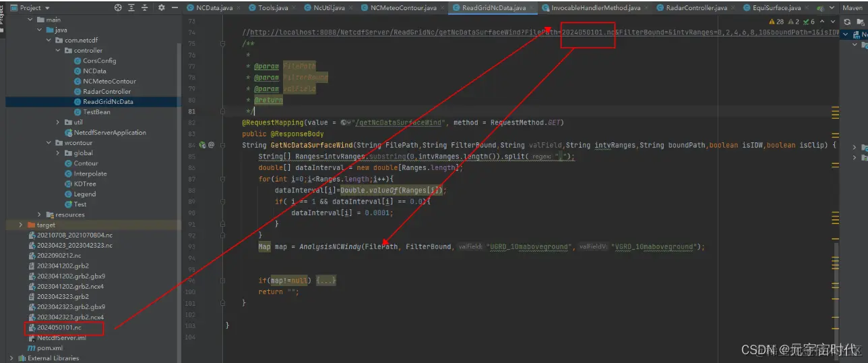Expand the target folder

21,225
